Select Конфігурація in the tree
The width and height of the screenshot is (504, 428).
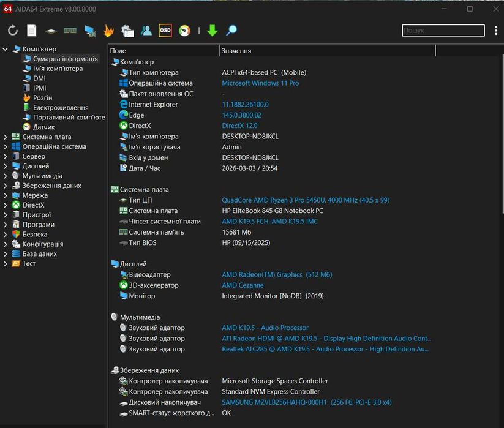tap(43, 244)
